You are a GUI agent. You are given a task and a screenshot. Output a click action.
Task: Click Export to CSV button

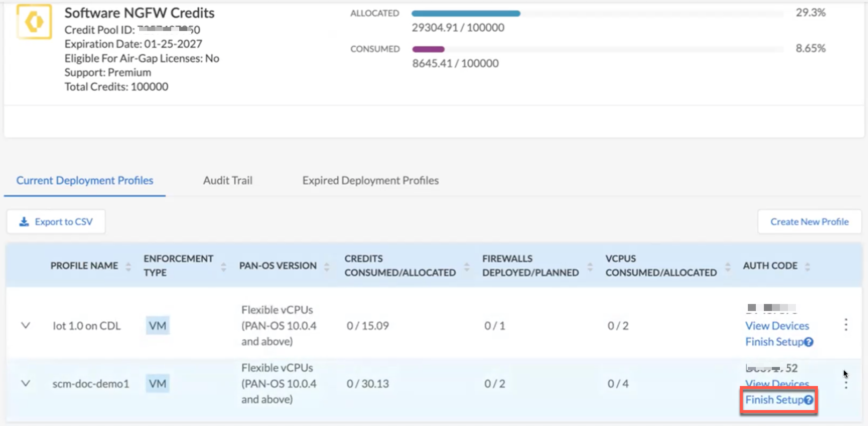(x=56, y=221)
